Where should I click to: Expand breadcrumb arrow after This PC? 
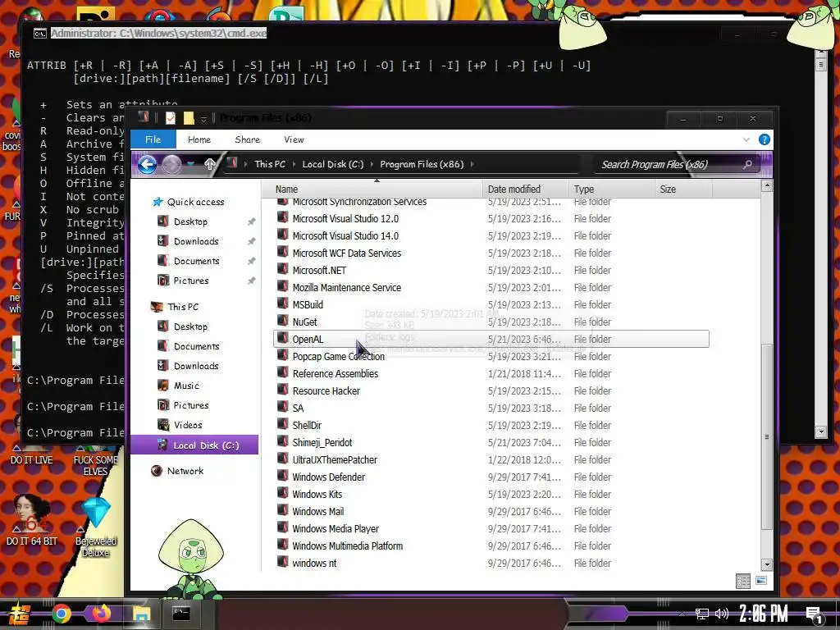point(294,164)
